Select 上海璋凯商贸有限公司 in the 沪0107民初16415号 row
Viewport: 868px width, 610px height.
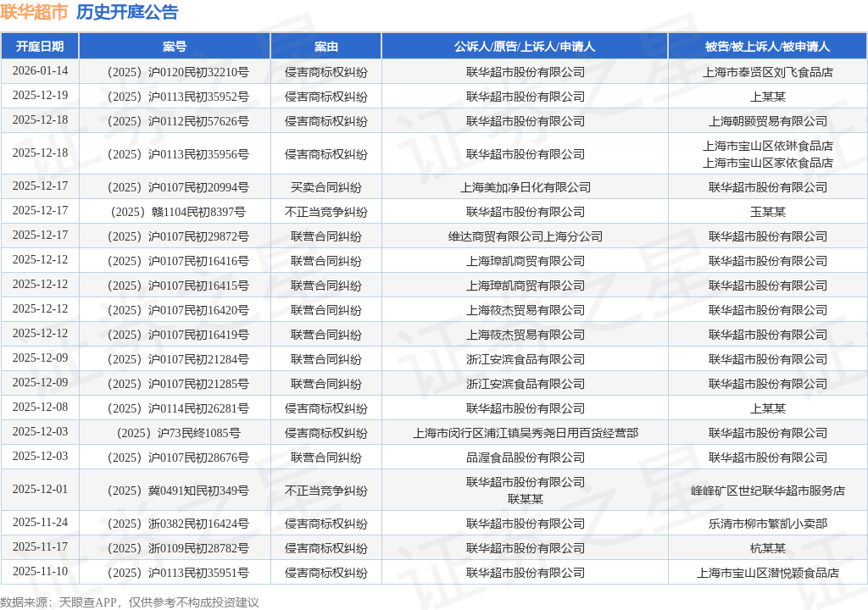pyautogui.click(x=526, y=286)
